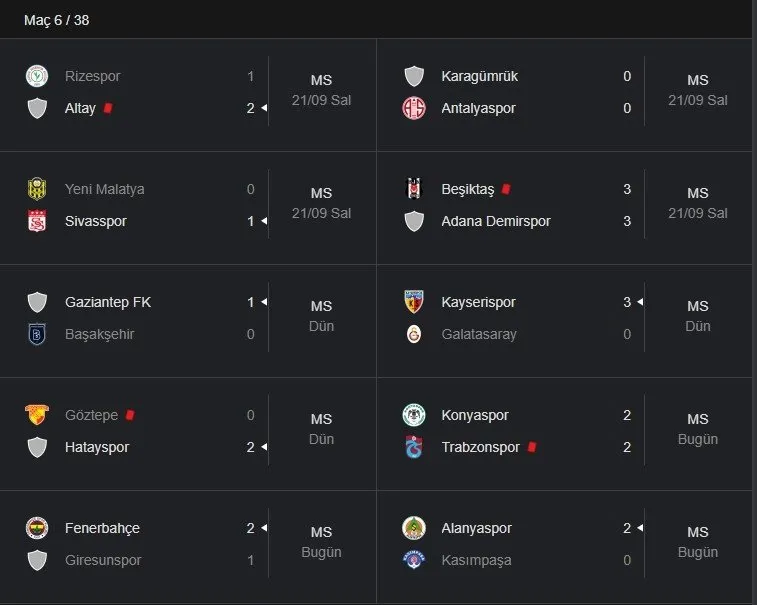Click the Göztepe club crest

[x=37, y=415]
